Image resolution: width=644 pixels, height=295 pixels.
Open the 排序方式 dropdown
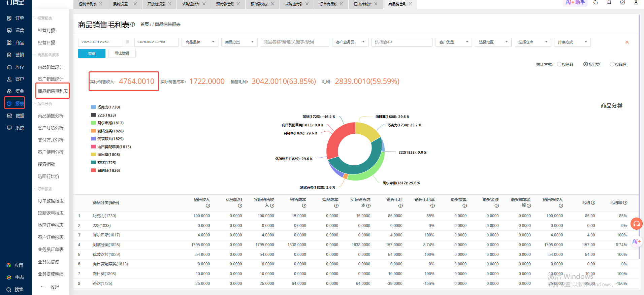pyautogui.click(x=573, y=42)
